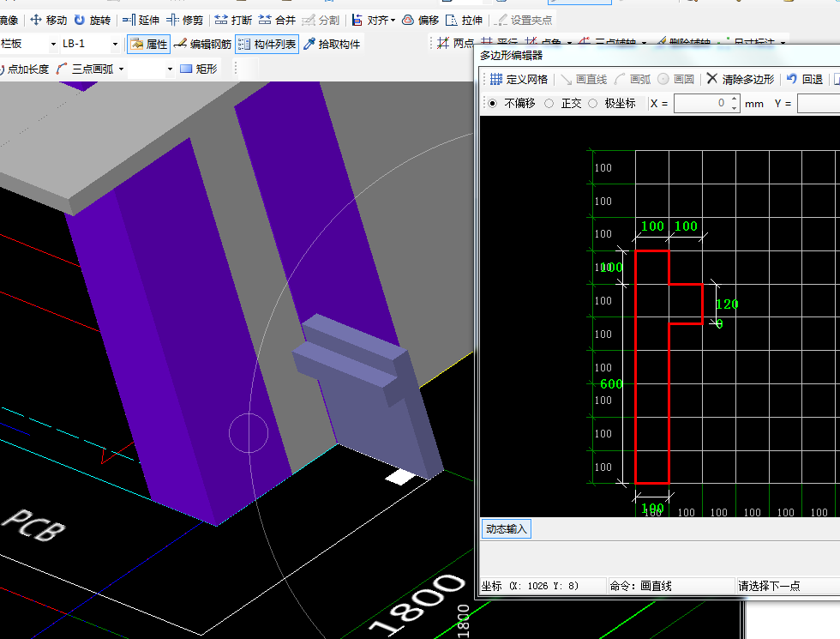Toggle the 属性 (properties) panel
The height and width of the screenshot is (639, 840).
(x=149, y=44)
